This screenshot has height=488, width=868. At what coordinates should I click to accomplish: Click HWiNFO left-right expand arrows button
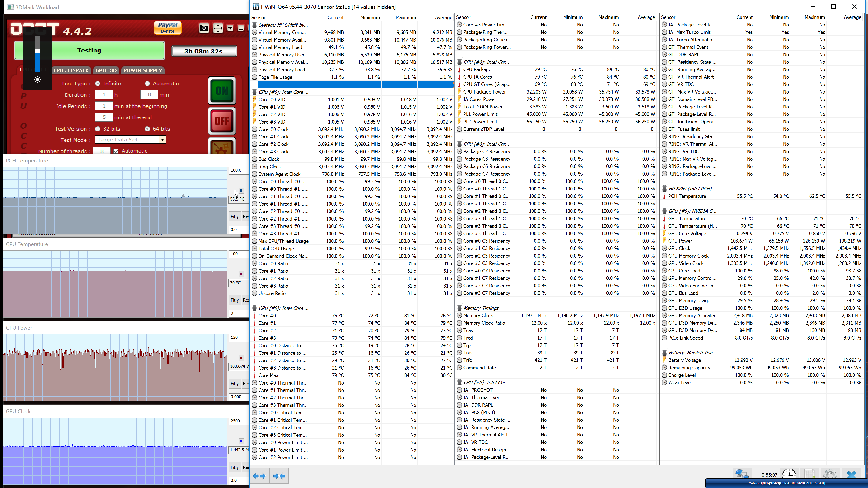(x=259, y=476)
